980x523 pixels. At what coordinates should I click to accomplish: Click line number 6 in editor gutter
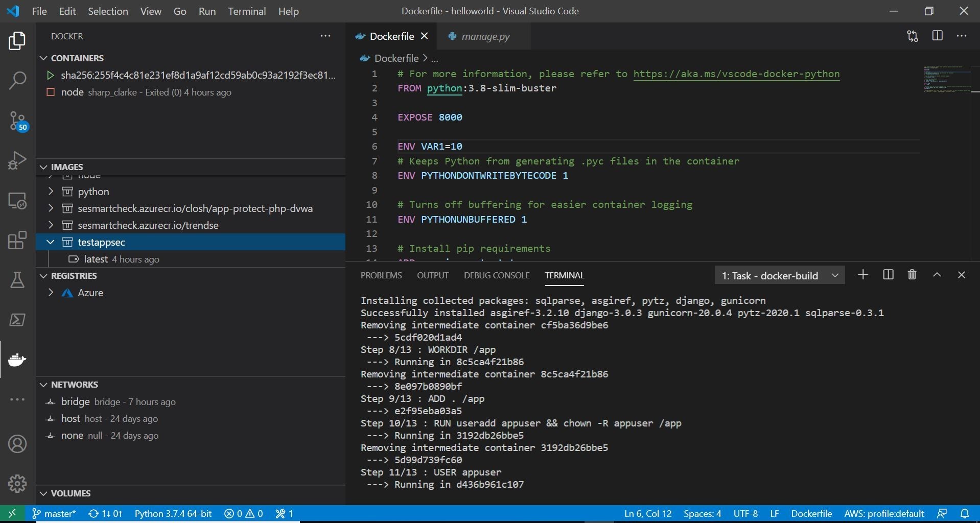point(375,147)
